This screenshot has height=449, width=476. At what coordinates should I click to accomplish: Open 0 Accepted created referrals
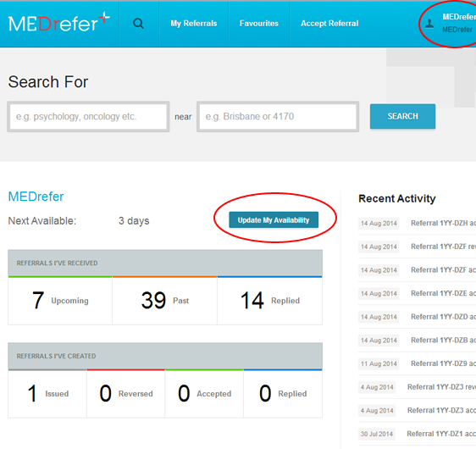click(x=204, y=394)
